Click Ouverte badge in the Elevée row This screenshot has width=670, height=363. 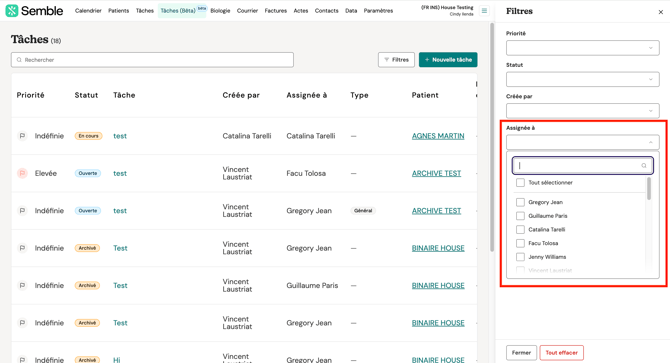point(88,173)
